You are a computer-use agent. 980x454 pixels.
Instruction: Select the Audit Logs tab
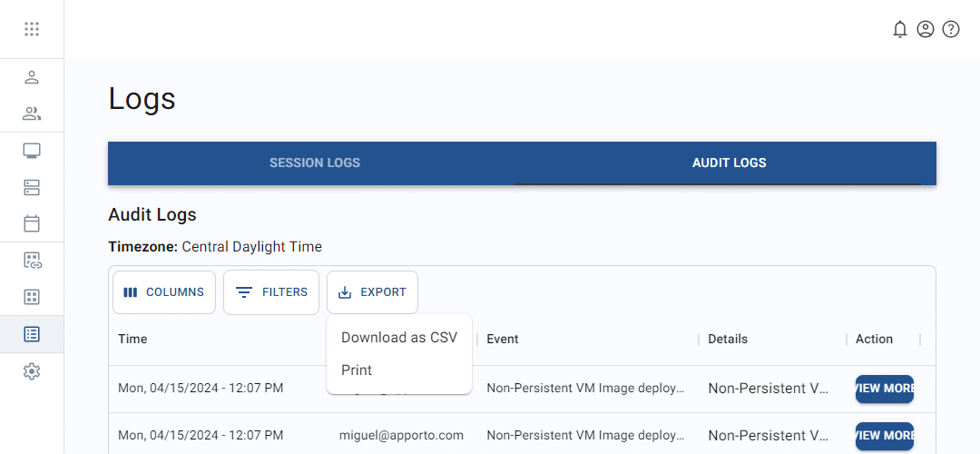[x=729, y=163]
